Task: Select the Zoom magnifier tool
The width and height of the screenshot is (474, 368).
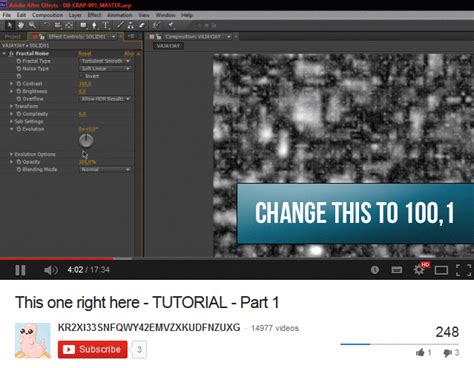Action: click(32, 25)
